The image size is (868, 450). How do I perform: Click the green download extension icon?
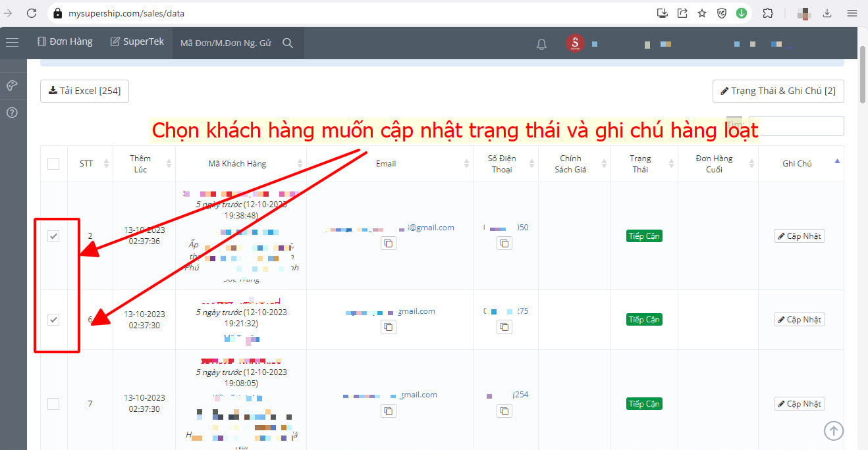click(742, 12)
